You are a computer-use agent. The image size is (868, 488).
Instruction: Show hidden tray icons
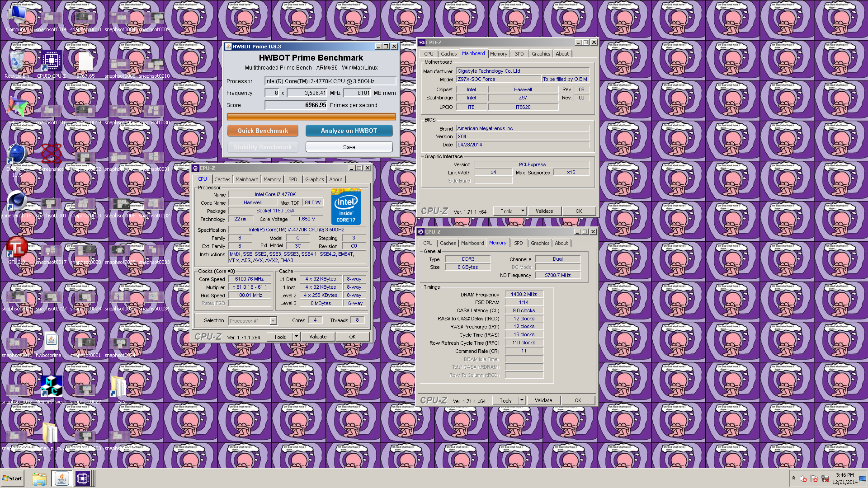tap(793, 479)
